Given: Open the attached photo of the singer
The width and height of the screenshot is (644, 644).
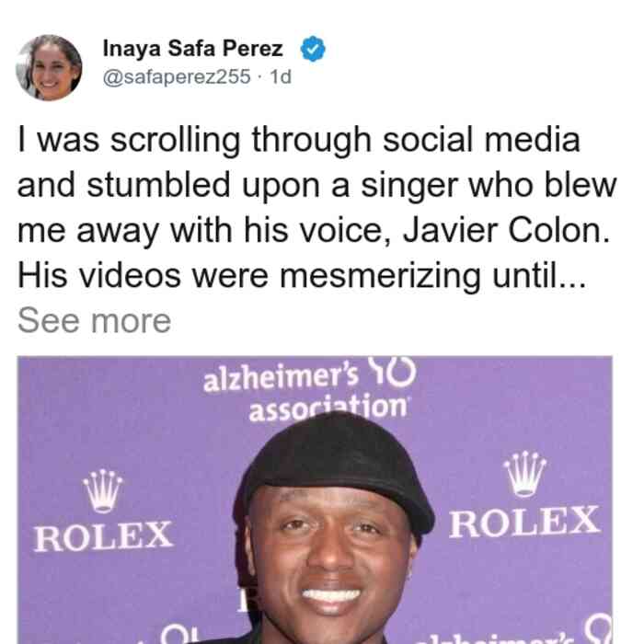Looking at the screenshot, I should point(315,500).
